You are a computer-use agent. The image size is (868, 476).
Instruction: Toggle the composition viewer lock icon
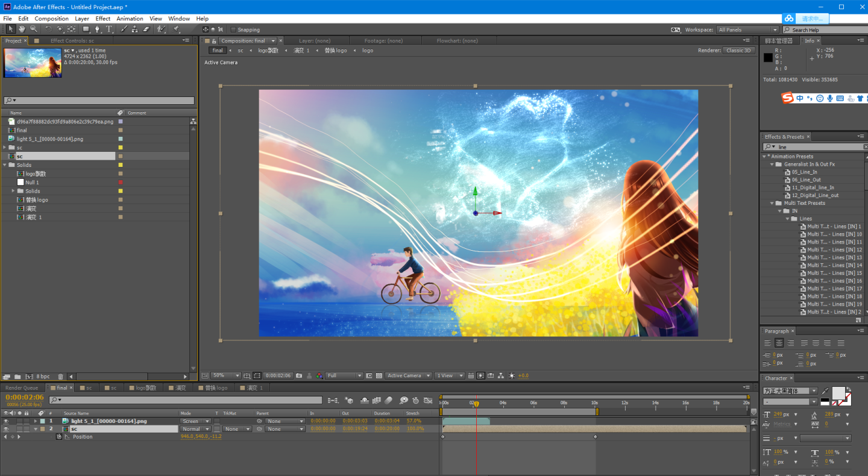tap(213, 41)
